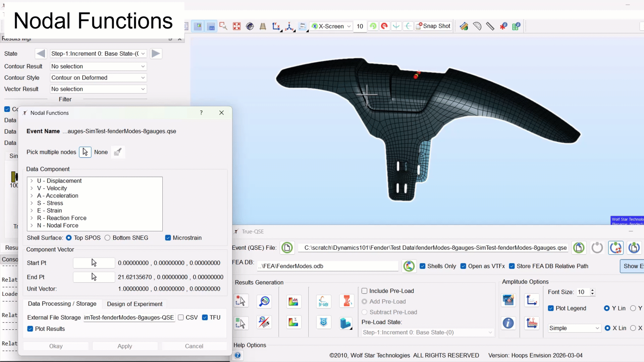Click the Apply button

125,346
